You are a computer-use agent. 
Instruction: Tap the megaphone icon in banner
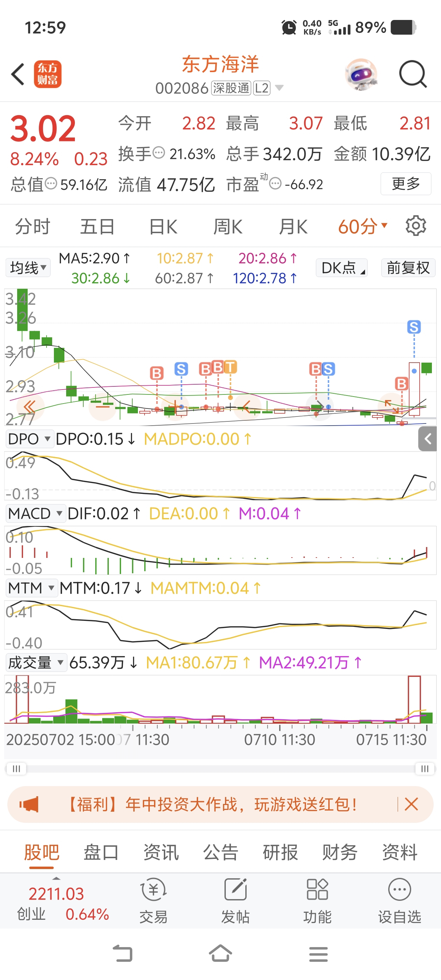29,804
